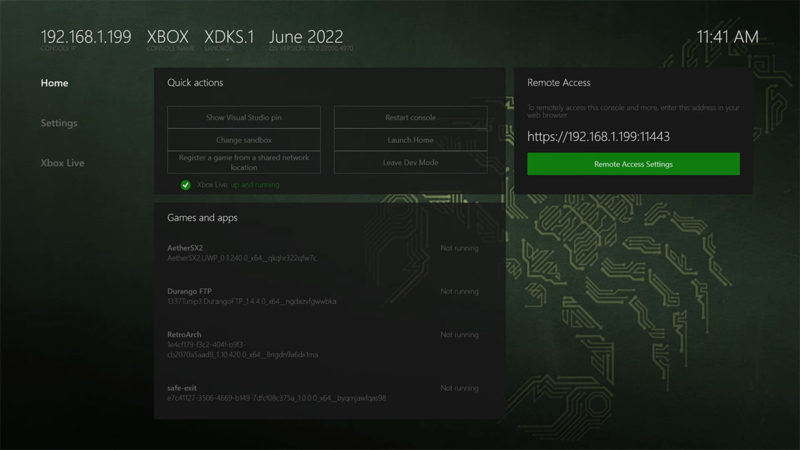
Task: Click the "up and running" Xbox Live status text
Action: pos(256,185)
